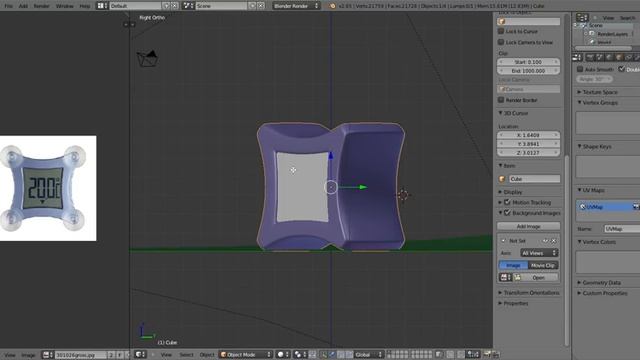The height and width of the screenshot is (360, 640).
Task: Click the 3D cursor X location field
Action: (x=529, y=135)
